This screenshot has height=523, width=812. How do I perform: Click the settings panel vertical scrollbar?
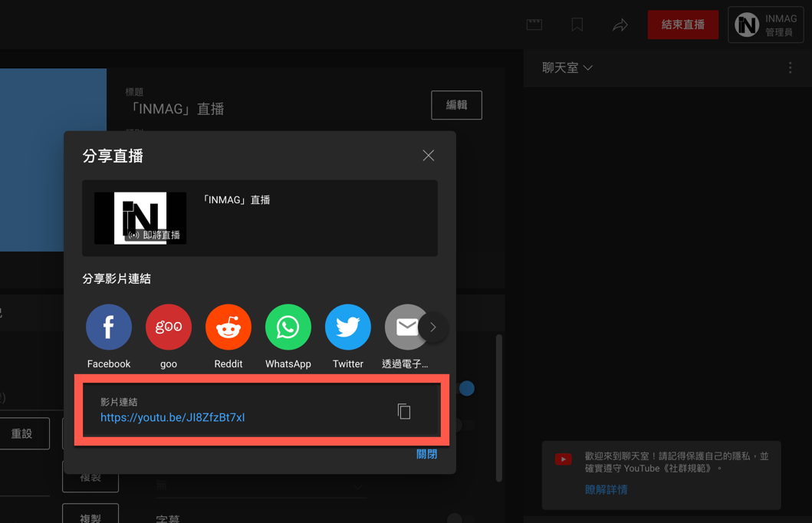(x=499, y=408)
